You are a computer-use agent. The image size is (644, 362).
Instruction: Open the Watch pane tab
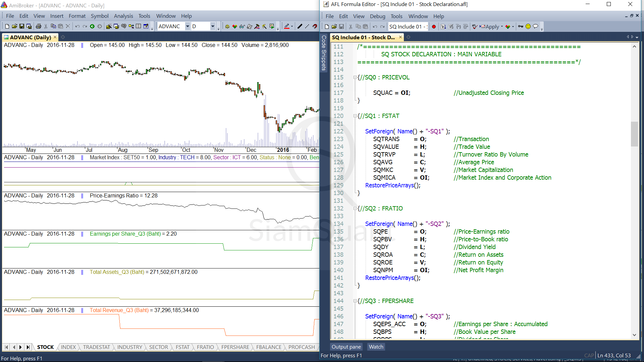tap(376, 347)
